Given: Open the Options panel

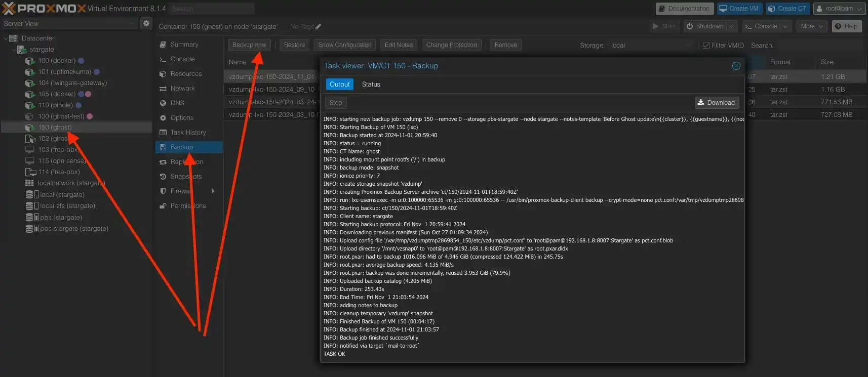Looking at the screenshot, I should click(x=188, y=118).
